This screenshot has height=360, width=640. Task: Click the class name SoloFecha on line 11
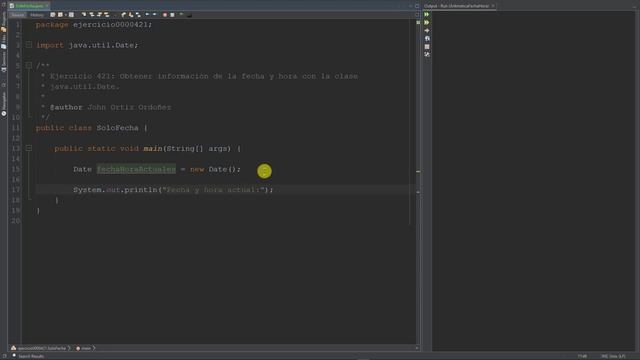coord(118,128)
